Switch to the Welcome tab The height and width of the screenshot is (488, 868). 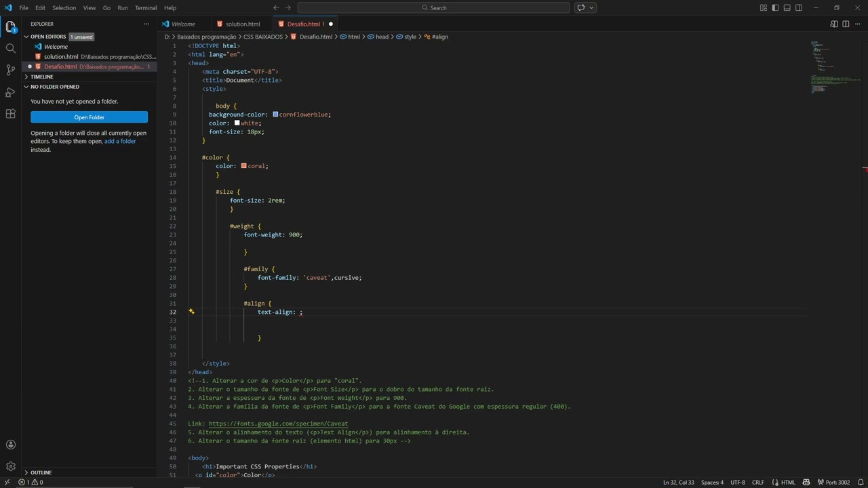click(183, 24)
